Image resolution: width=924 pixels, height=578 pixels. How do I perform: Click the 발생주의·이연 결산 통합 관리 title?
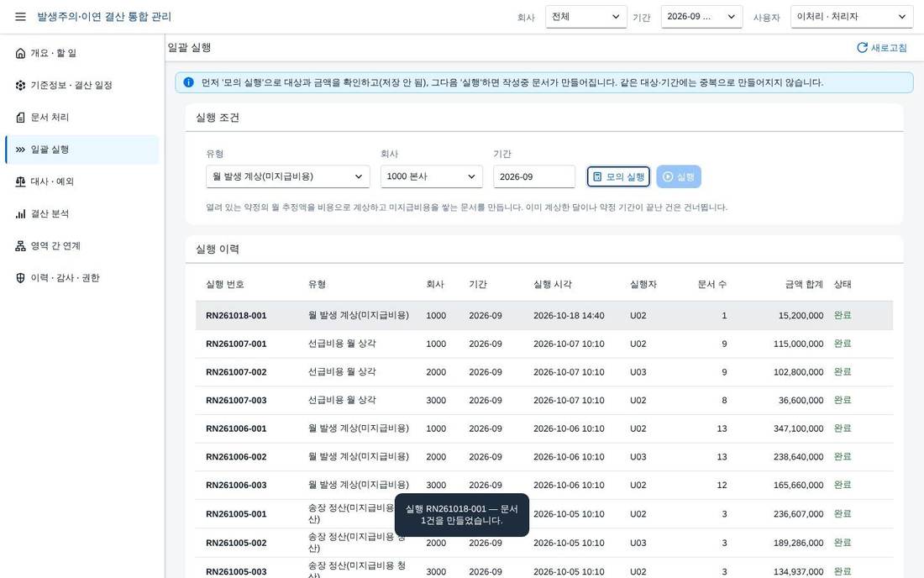click(104, 17)
